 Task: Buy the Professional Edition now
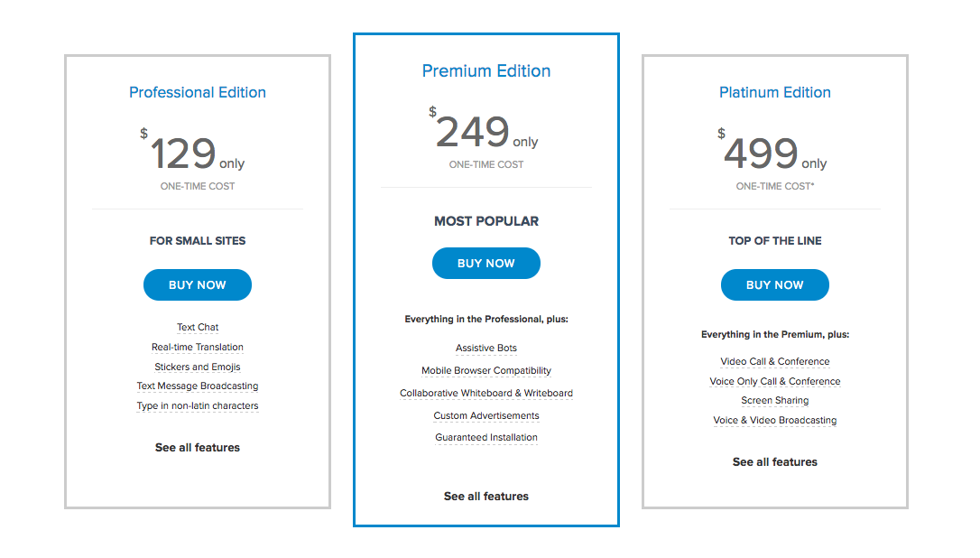point(198,284)
